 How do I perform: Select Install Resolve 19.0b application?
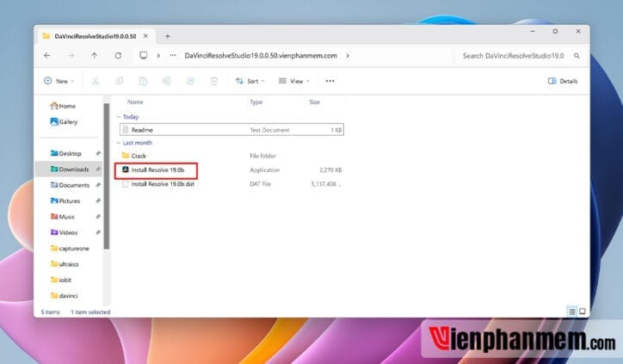pyautogui.click(x=231, y=170)
